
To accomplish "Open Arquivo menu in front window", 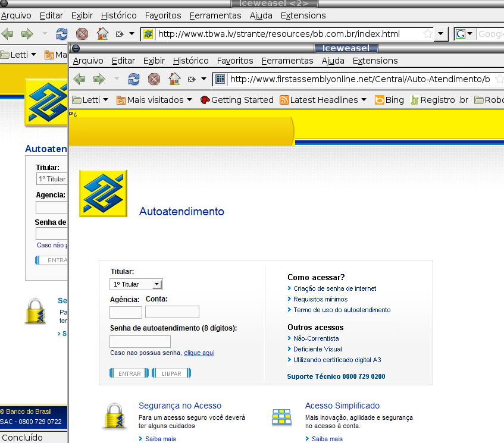I will pos(88,61).
